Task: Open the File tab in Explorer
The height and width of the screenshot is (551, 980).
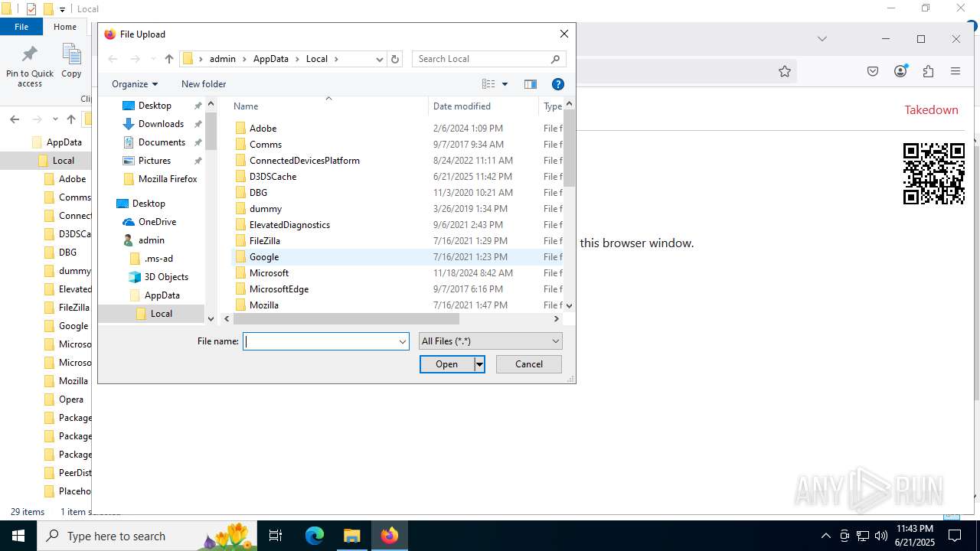Action: click(x=21, y=27)
